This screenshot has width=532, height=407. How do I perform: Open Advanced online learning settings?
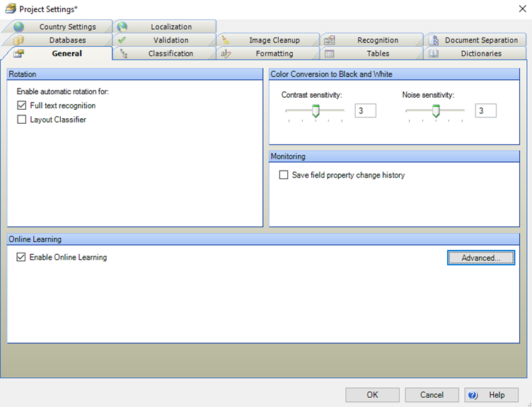(x=481, y=258)
